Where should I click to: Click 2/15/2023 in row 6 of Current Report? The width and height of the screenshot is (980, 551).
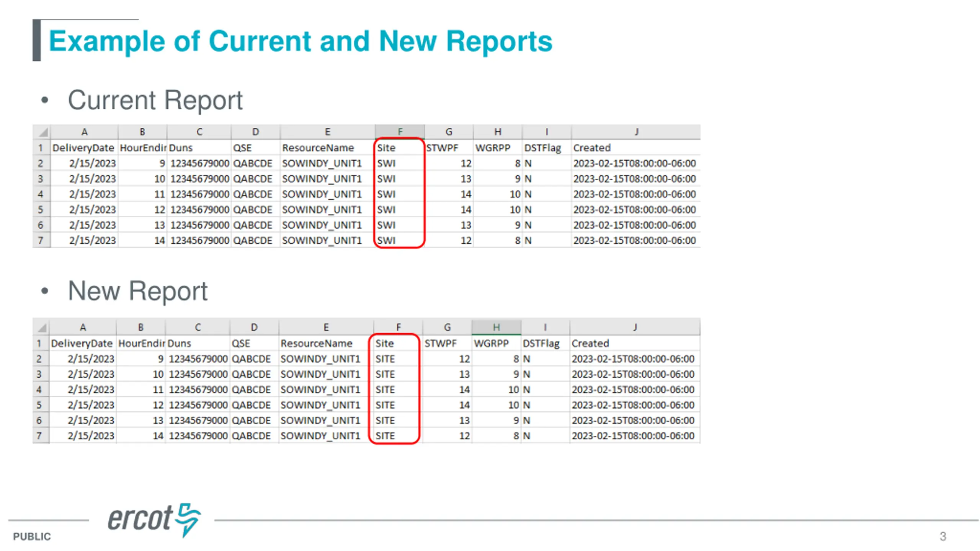(x=84, y=225)
